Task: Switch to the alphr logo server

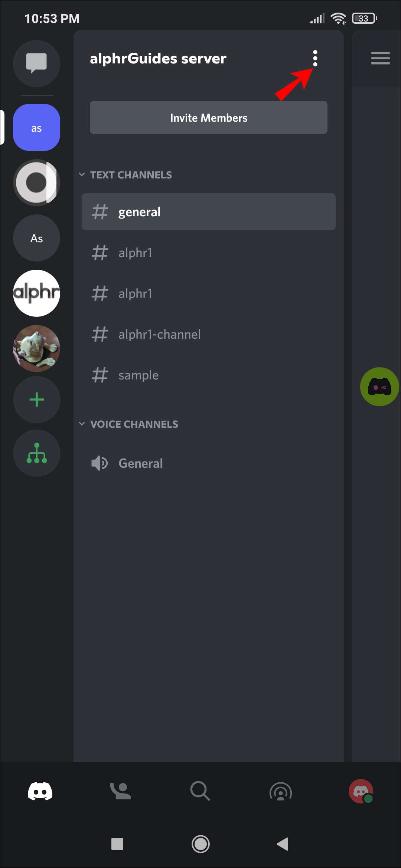Action: click(x=36, y=293)
